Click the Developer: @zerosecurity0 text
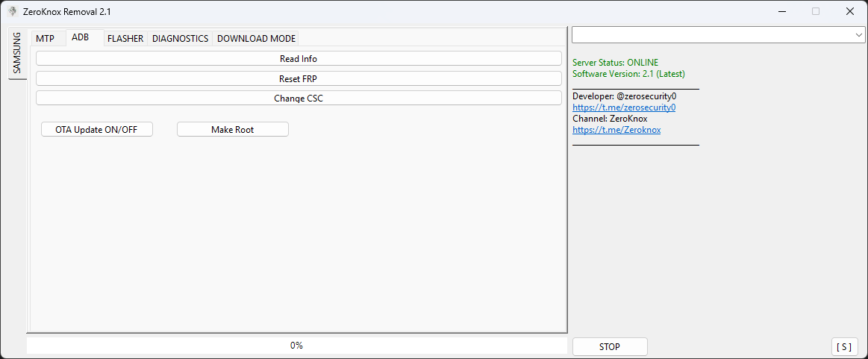The image size is (868, 359). [x=625, y=96]
